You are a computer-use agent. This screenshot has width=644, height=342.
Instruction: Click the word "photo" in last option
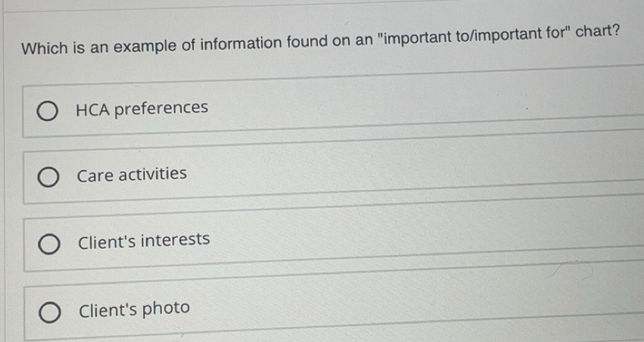(167, 309)
